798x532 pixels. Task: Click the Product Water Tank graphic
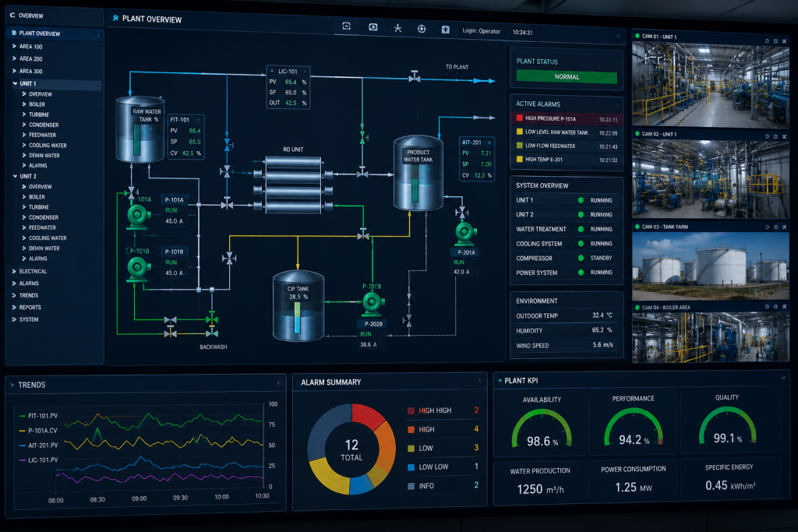tap(418, 173)
